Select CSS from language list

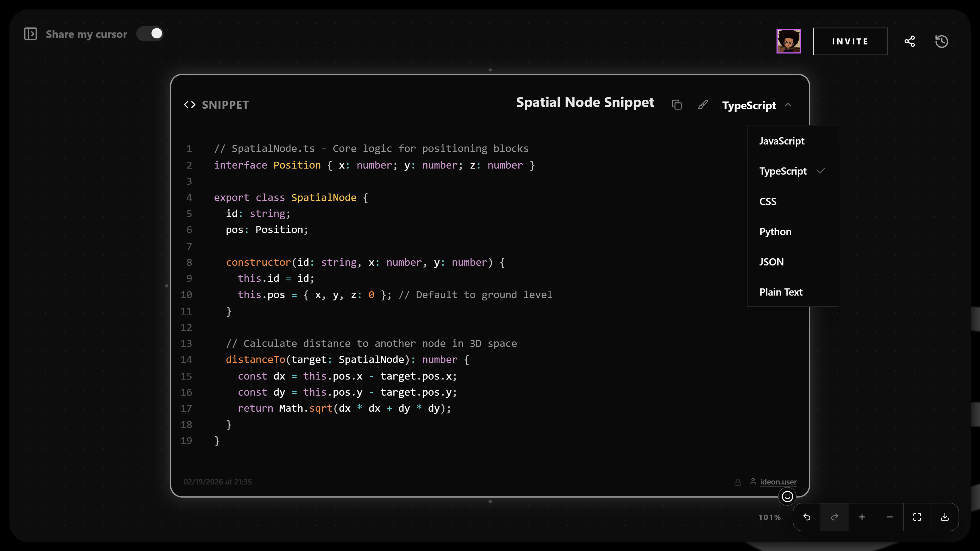[x=768, y=202]
